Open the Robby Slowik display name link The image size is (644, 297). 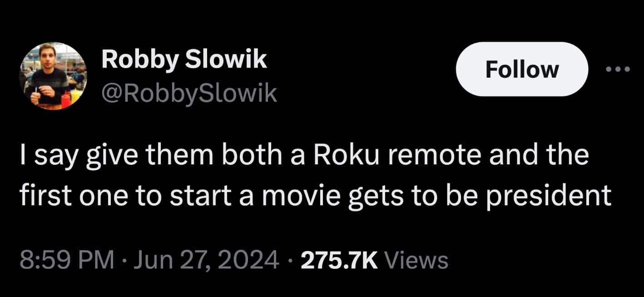tap(184, 60)
